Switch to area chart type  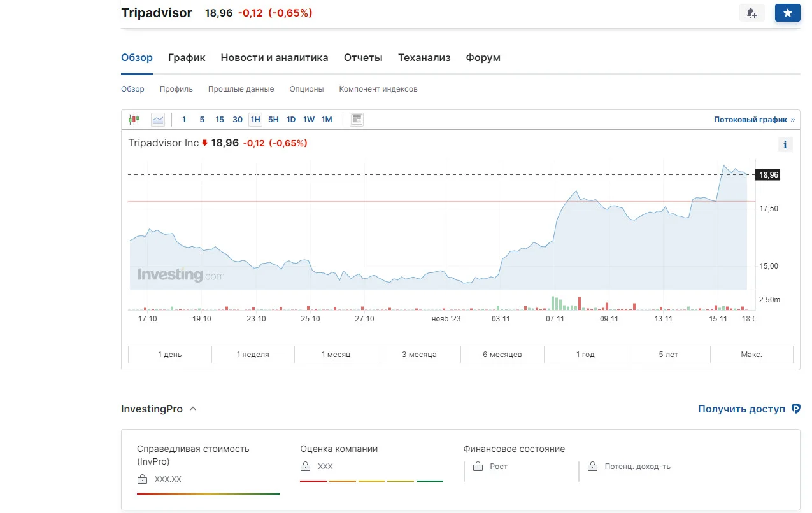click(x=158, y=119)
